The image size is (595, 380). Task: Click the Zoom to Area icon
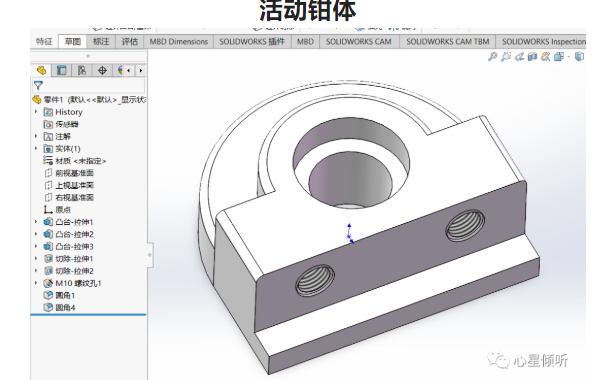505,57
